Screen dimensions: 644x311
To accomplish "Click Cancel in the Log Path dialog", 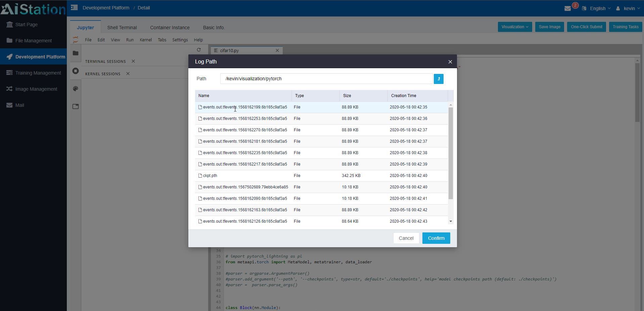I will tap(406, 238).
